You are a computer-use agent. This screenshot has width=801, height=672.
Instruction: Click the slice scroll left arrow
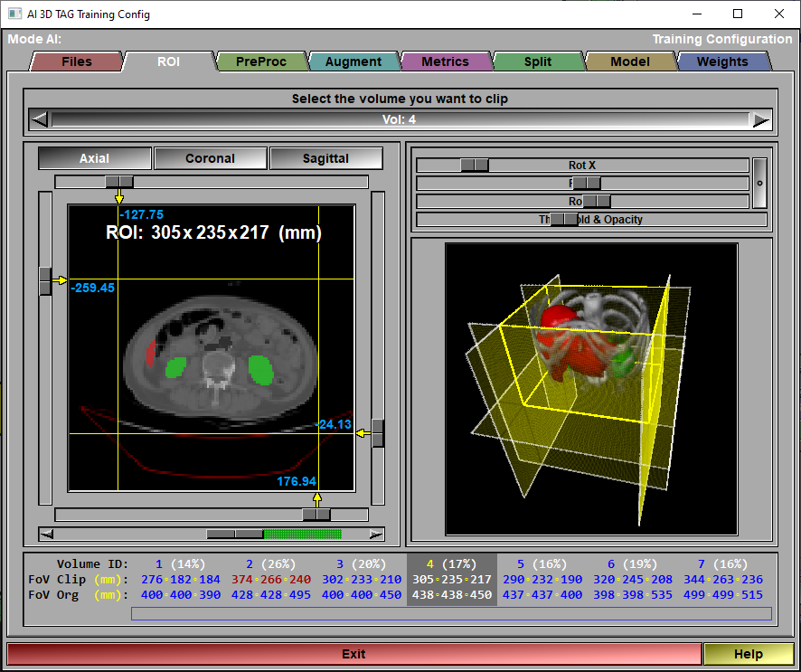pos(46,535)
